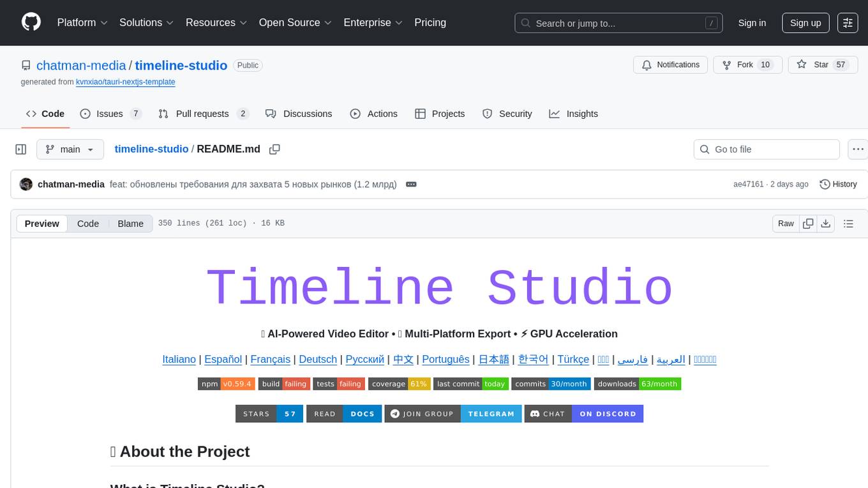Switch to Blame view

pyautogui.click(x=130, y=224)
